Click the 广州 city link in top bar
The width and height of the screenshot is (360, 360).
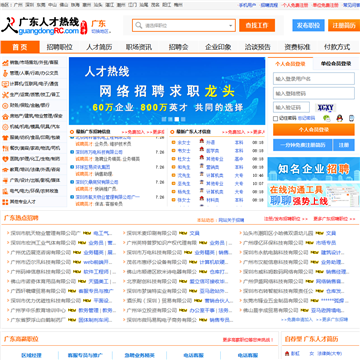click(x=18, y=5)
